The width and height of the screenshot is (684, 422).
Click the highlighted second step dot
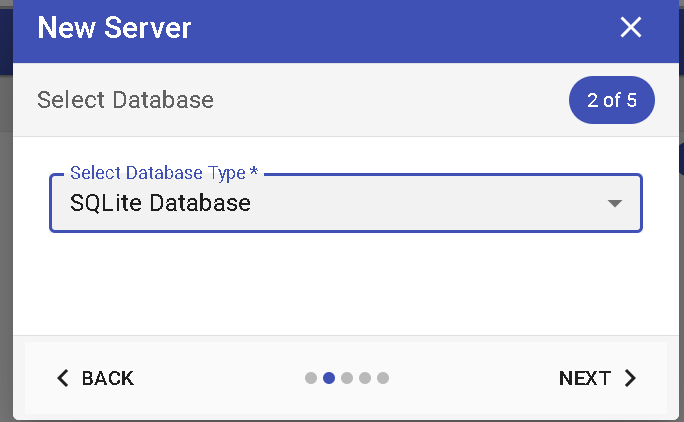[329, 378]
